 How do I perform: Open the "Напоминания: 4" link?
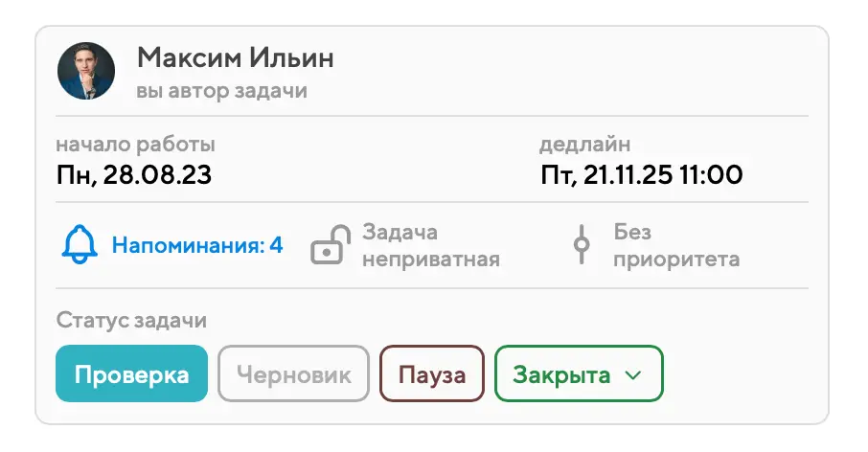click(x=197, y=245)
